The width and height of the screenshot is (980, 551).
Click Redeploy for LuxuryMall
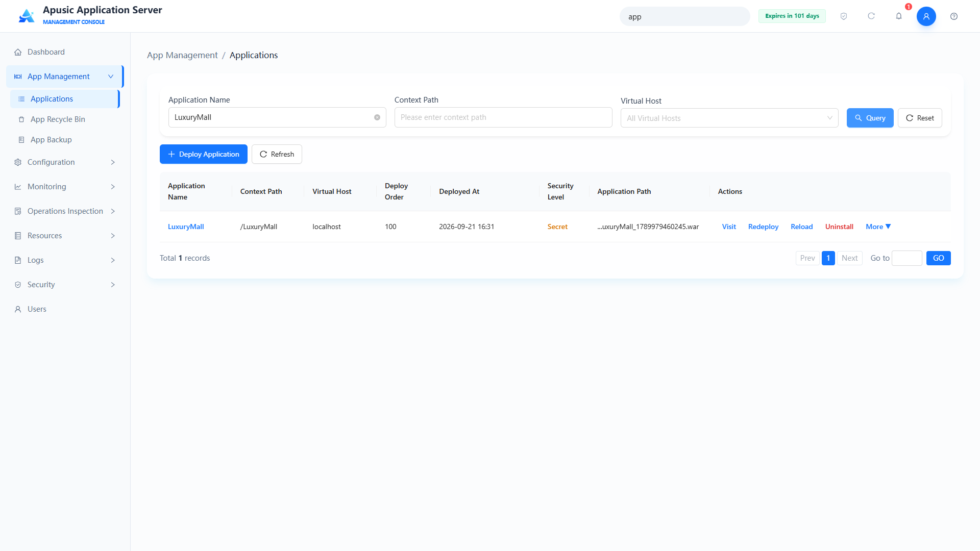[763, 227]
